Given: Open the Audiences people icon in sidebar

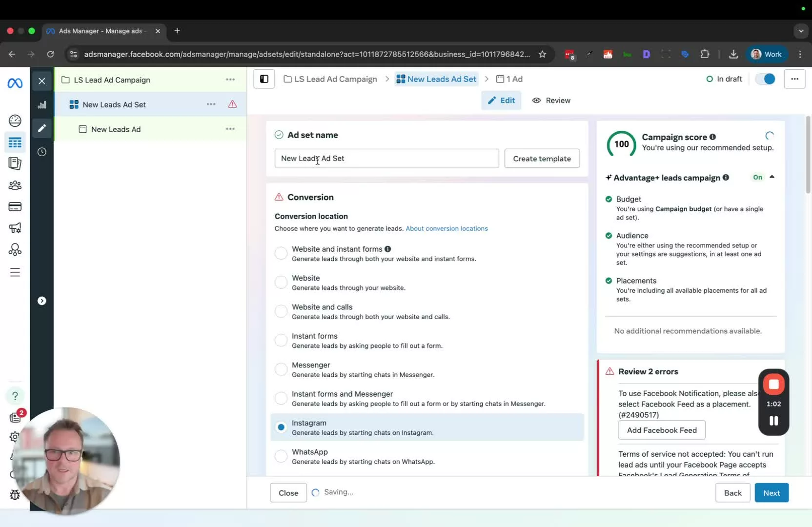Looking at the screenshot, I should coord(15,185).
